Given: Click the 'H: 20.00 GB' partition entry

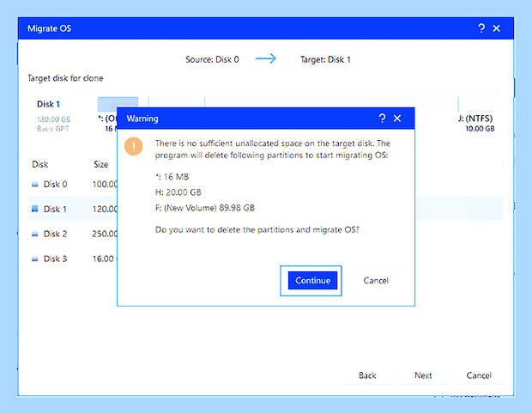Looking at the screenshot, I should coord(178,192).
